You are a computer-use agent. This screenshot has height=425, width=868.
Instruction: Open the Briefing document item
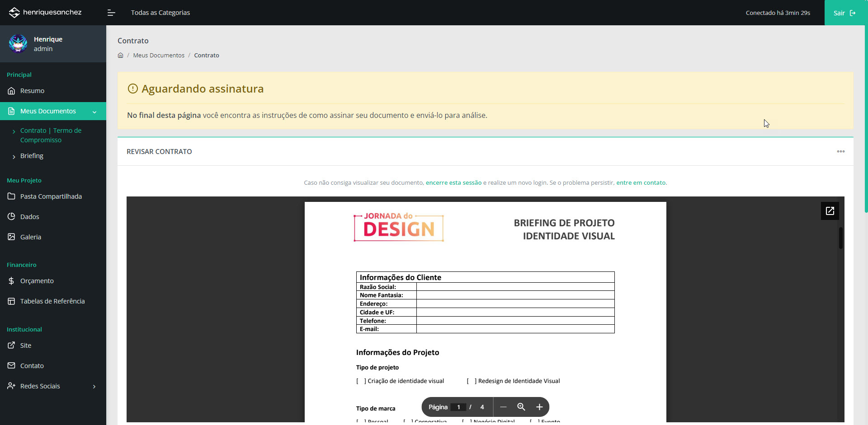(x=32, y=156)
